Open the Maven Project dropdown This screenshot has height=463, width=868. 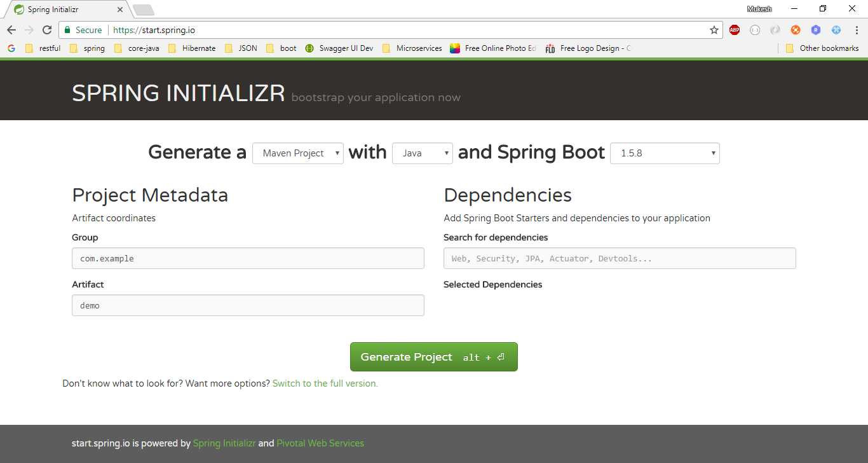pyautogui.click(x=297, y=153)
